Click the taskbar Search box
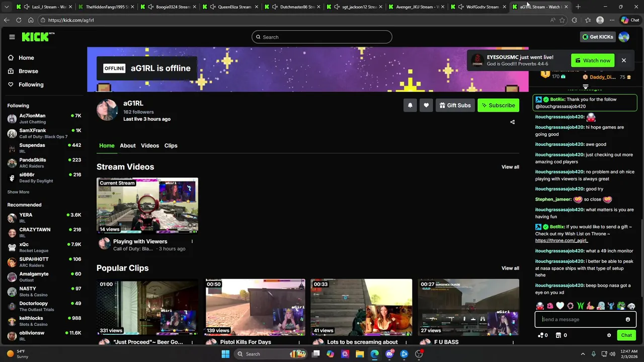 (270, 354)
